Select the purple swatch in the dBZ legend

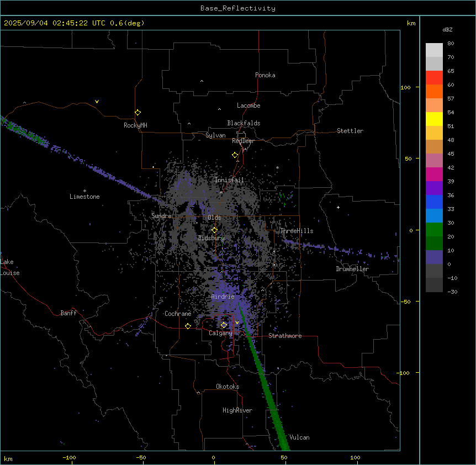(x=434, y=188)
